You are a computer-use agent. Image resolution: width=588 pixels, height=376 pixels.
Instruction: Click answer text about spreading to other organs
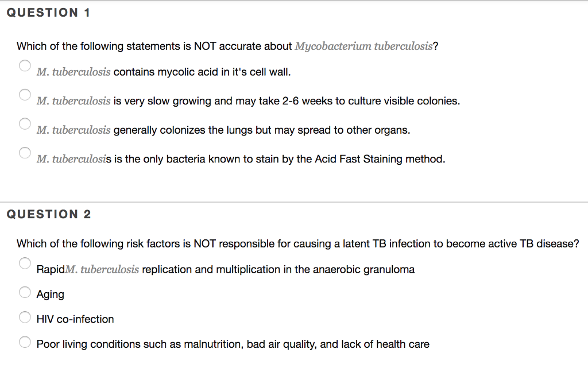pos(223,130)
